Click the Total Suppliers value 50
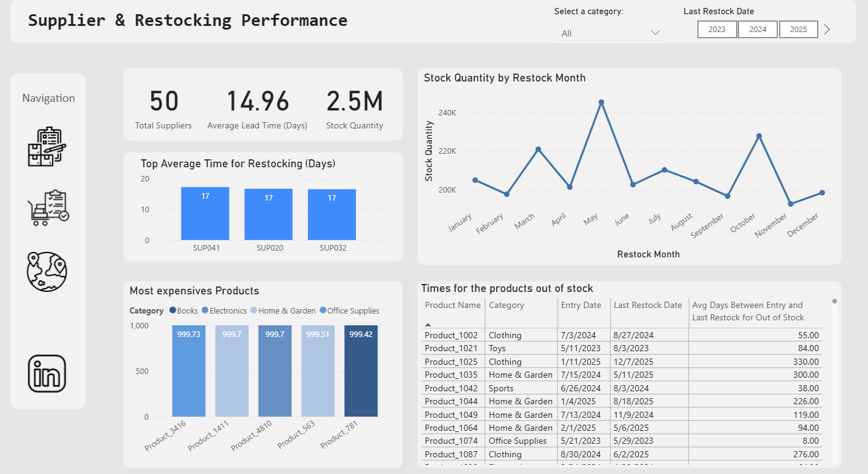This screenshot has height=474, width=868. click(x=163, y=102)
